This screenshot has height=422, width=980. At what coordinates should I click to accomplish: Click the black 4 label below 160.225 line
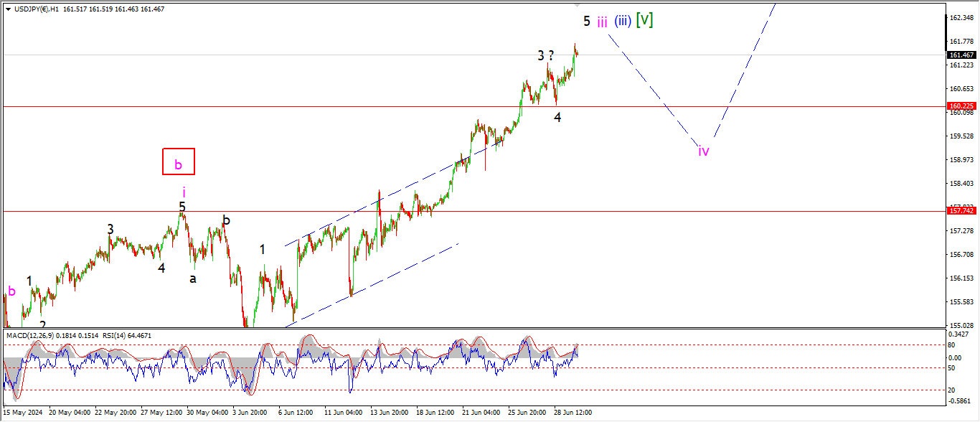click(557, 117)
